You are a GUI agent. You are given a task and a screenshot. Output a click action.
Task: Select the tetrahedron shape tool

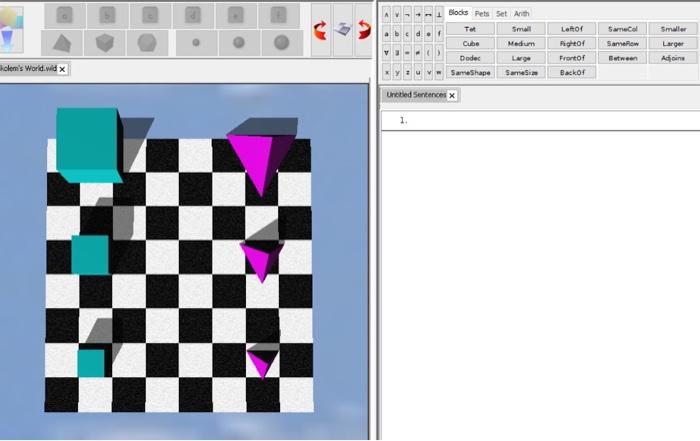62,43
